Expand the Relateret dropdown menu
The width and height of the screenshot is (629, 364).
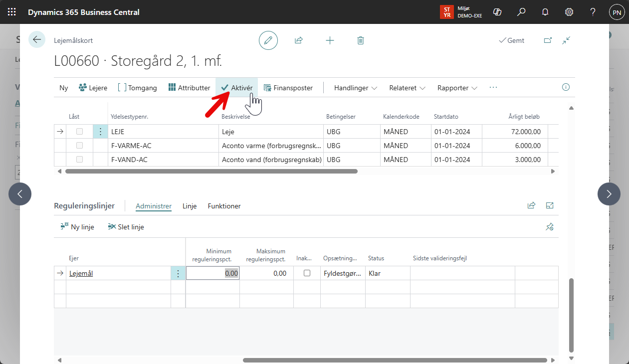[407, 88]
